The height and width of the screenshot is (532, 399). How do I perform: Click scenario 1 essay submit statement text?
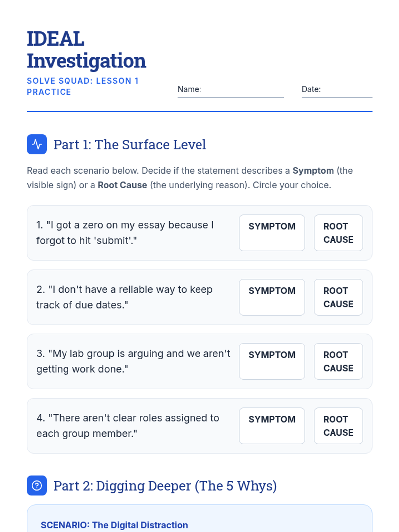[125, 233]
